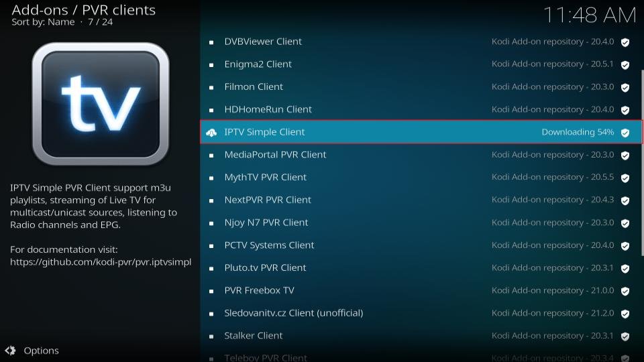Viewport: 644px width, 362px height.
Task: Click verified shield icon for DVBViewer Client
Action: click(625, 42)
